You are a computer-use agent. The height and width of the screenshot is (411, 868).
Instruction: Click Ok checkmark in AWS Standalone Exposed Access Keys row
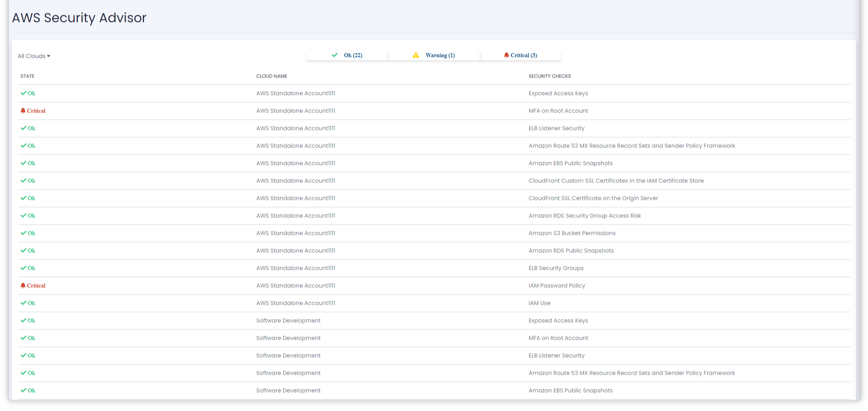pos(23,93)
